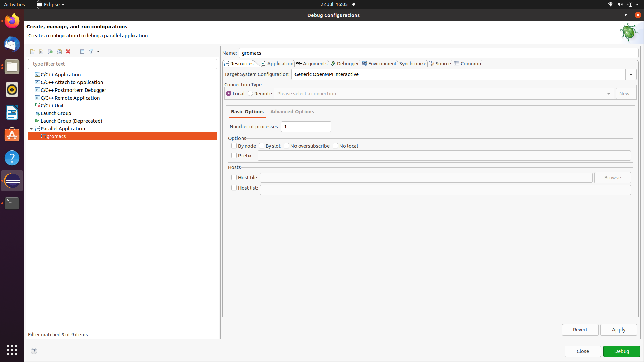Image resolution: width=644 pixels, height=362 pixels.
Task: Check the No oversubscribe option
Action: [x=286, y=146]
